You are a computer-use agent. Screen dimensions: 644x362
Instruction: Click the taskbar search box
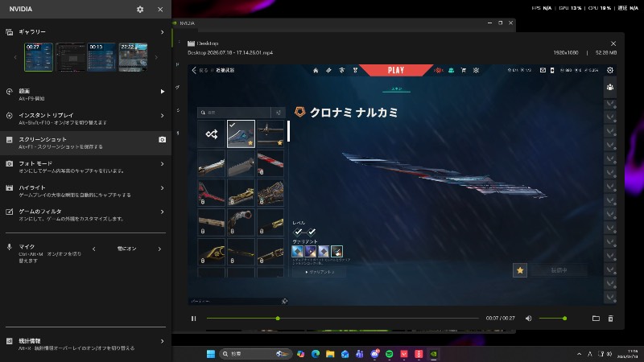tap(256, 354)
